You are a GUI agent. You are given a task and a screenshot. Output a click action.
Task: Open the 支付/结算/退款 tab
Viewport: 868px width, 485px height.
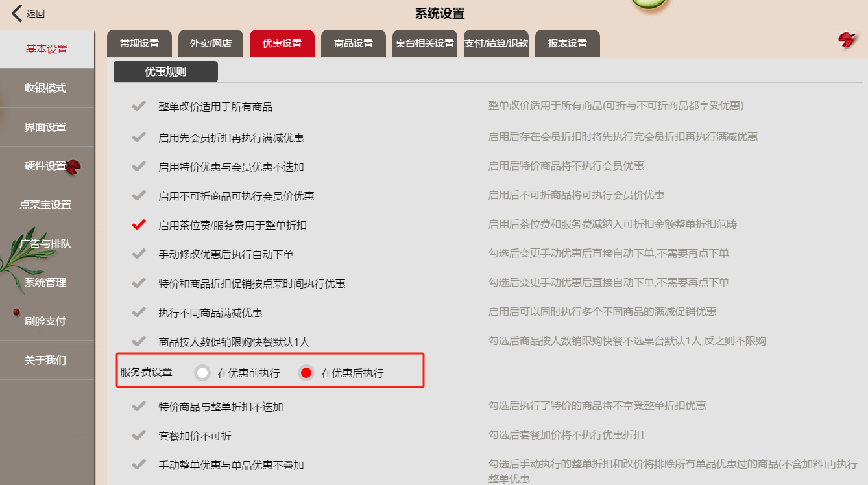[x=496, y=43]
